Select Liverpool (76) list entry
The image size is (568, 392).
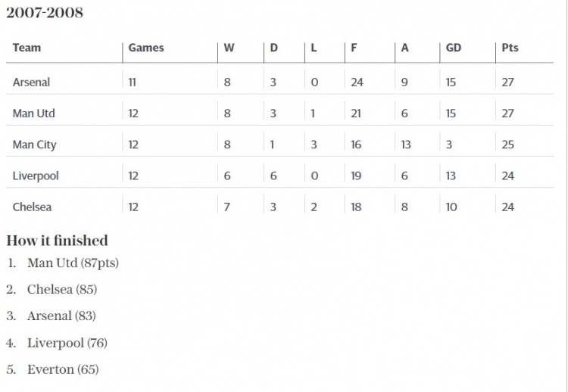[x=67, y=343]
